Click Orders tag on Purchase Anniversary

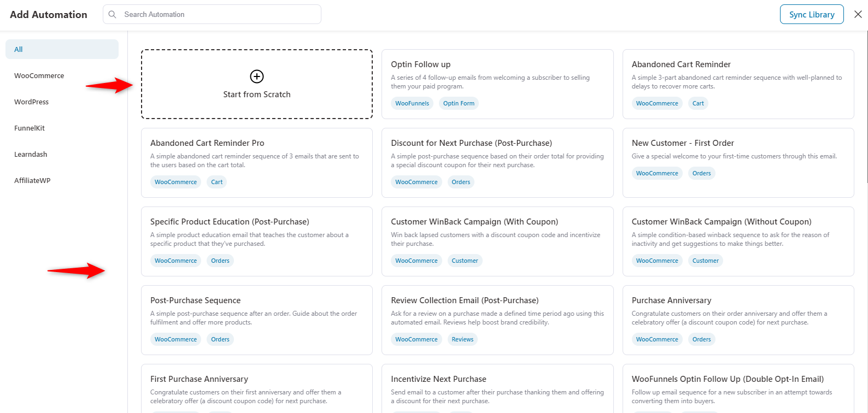tap(701, 339)
